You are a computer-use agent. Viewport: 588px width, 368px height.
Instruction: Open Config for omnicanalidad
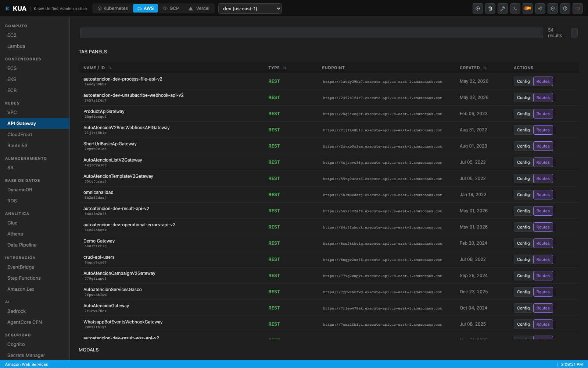tap(523, 195)
